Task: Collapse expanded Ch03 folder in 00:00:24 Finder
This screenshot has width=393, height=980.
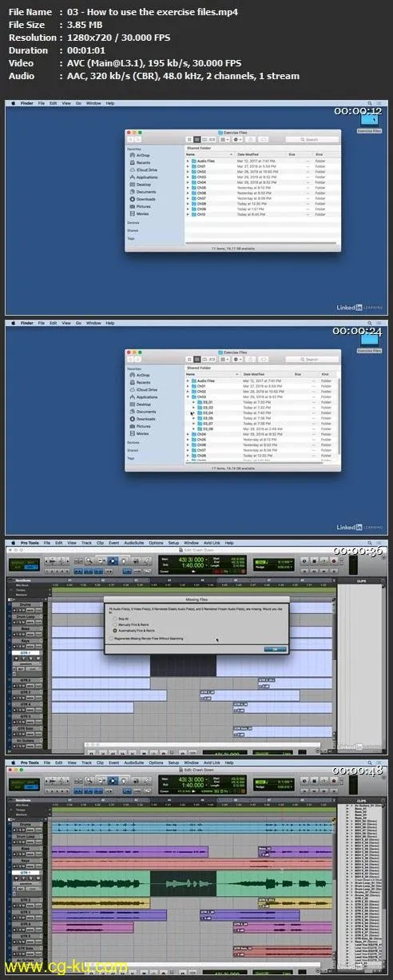Action: (x=188, y=396)
